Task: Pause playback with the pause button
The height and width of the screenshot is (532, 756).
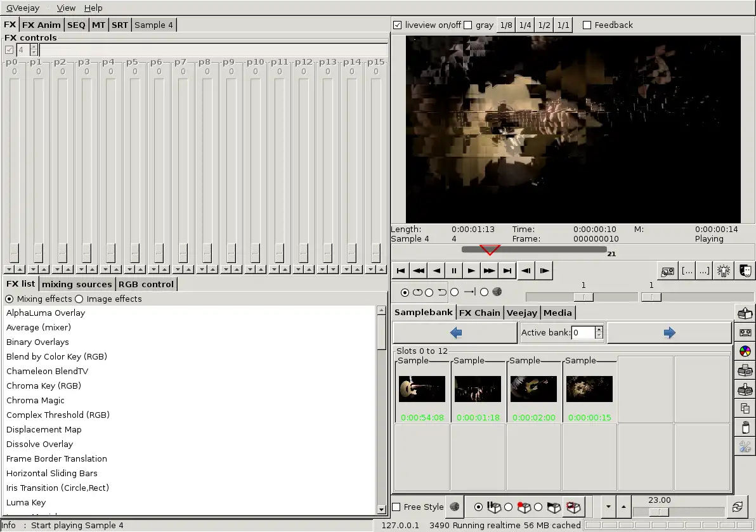Action: point(454,271)
